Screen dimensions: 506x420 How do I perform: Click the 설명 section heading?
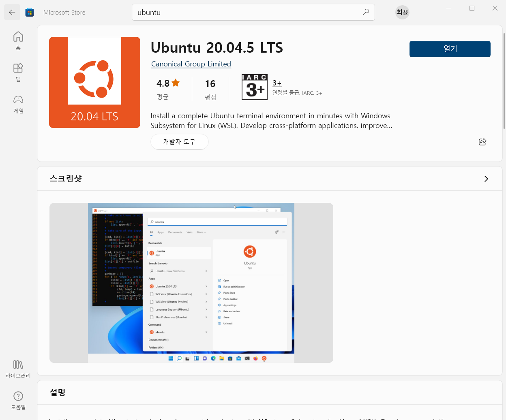[x=58, y=392]
